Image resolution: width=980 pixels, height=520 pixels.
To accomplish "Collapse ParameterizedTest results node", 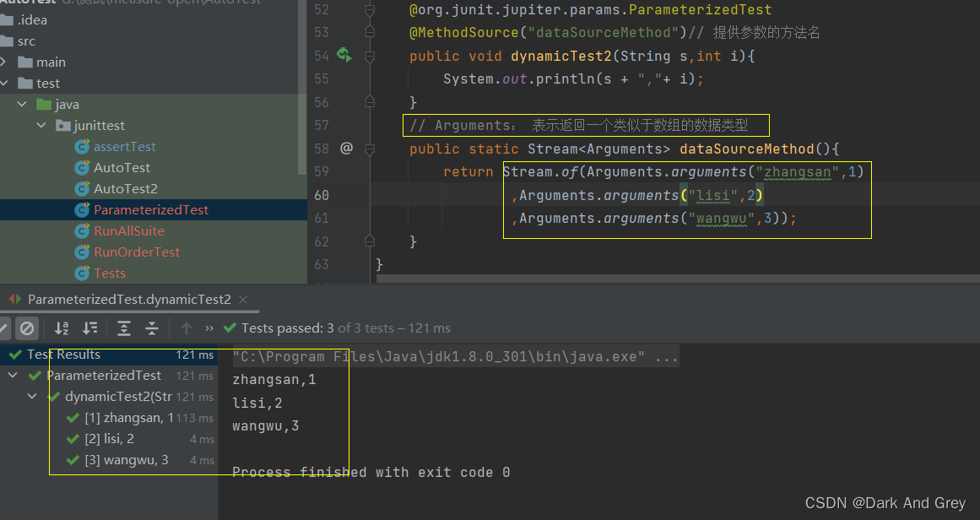I will point(13,376).
